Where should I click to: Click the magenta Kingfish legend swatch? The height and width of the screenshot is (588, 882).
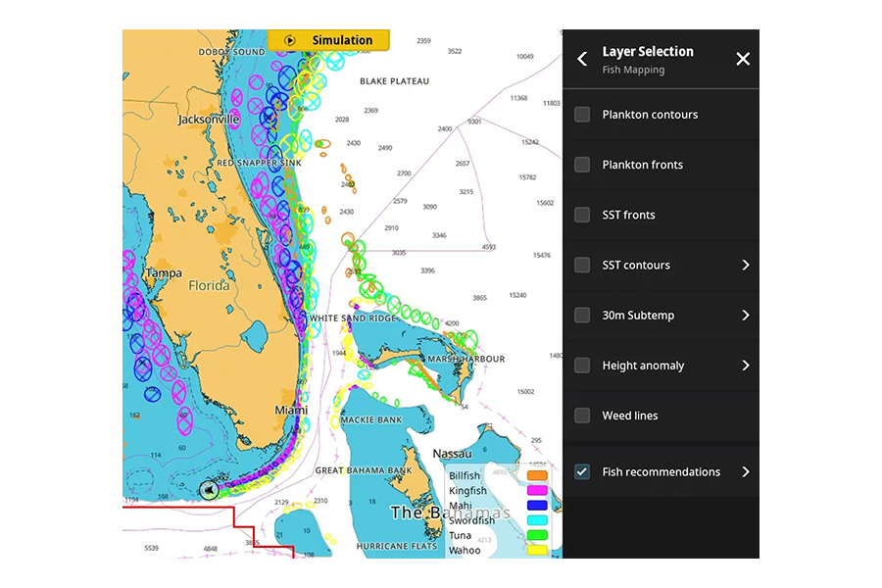tap(537, 490)
